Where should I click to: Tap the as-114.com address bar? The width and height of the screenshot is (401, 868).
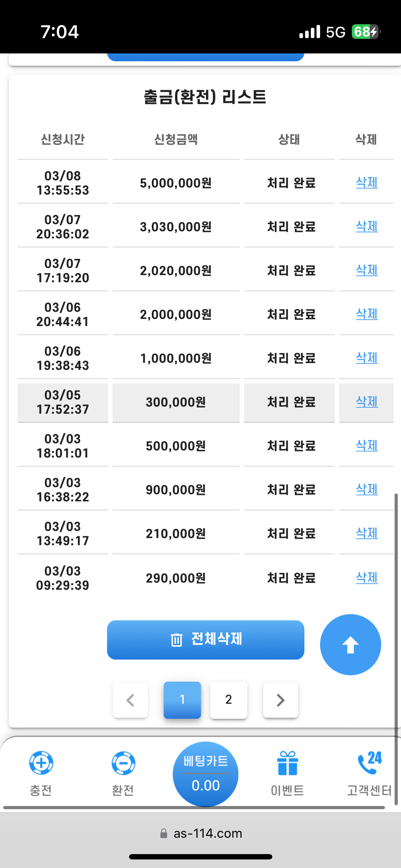pyautogui.click(x=207, y=833)
